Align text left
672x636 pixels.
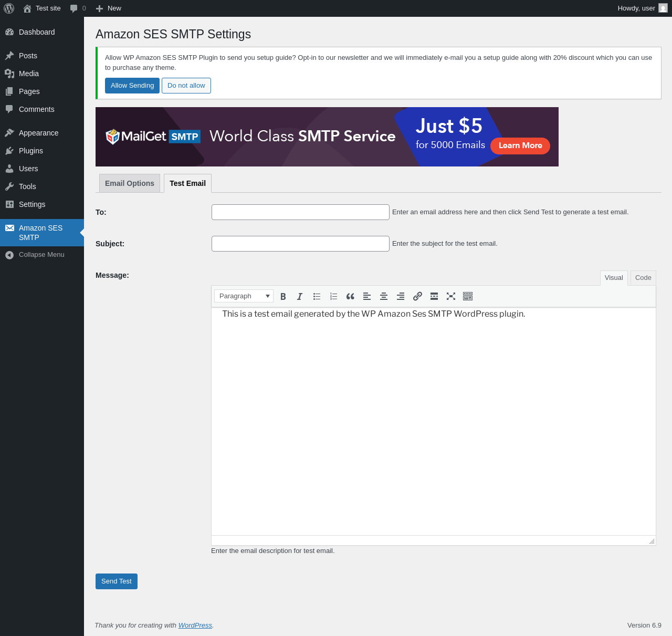367,296
